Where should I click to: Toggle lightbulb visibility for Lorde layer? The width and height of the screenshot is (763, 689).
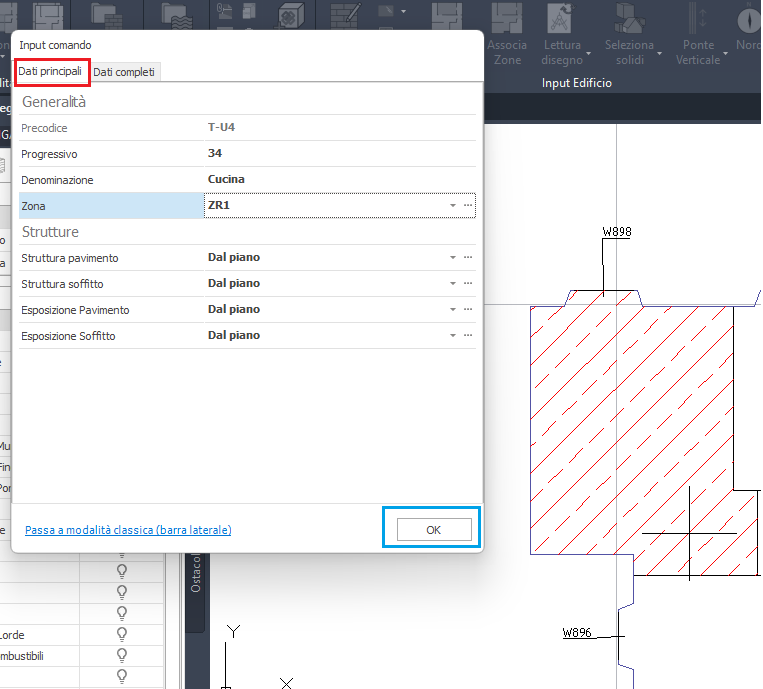(123, 635)
